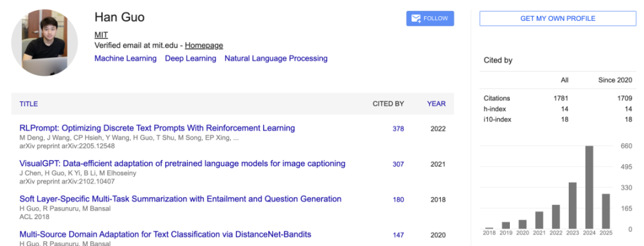Open Multi-Source Domain Adaptation paper link

pyautogui.click(x=165, y=235)
